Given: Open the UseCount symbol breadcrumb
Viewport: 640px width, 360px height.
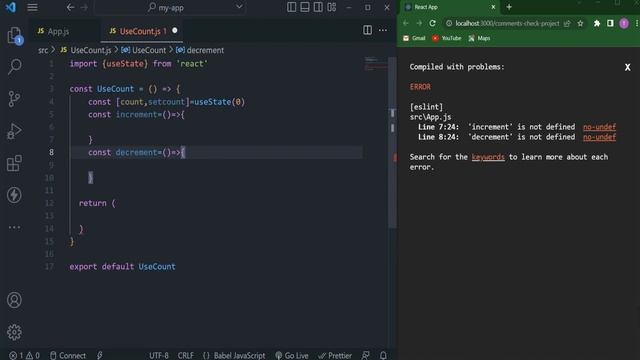Looking at the screenshot, I should tap(144, 50).
